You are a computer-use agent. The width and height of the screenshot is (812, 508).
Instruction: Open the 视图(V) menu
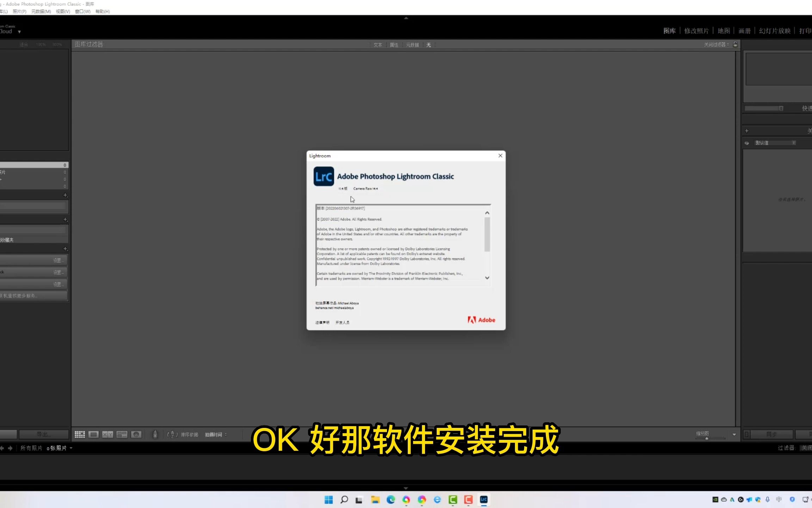coord(63,12)
